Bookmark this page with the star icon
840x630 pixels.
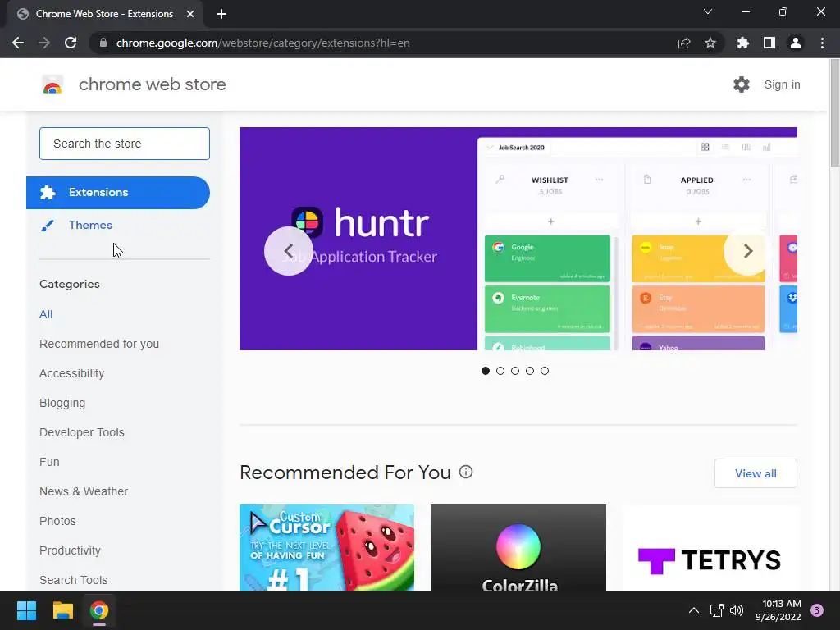[710, 43]
